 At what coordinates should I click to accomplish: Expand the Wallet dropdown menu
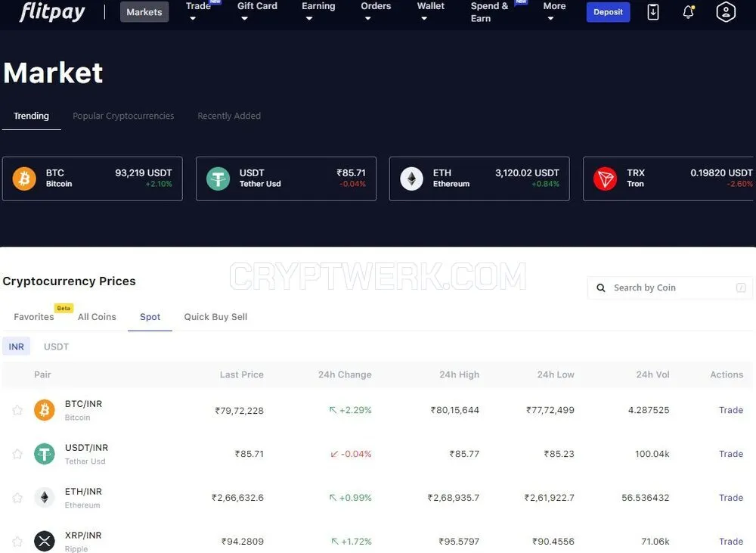[x=431, y=11]
